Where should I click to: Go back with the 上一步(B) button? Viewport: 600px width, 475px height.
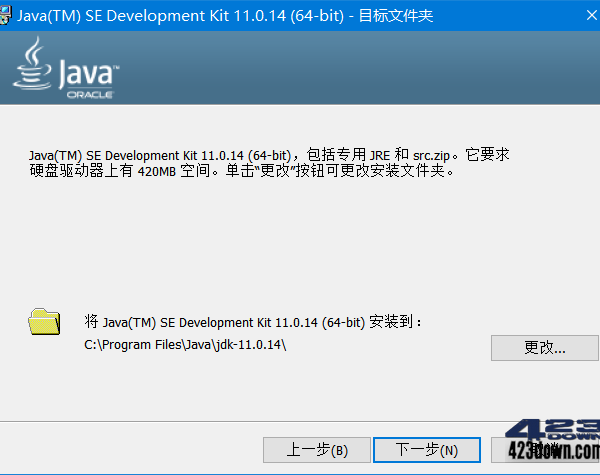tap(316, 450)
